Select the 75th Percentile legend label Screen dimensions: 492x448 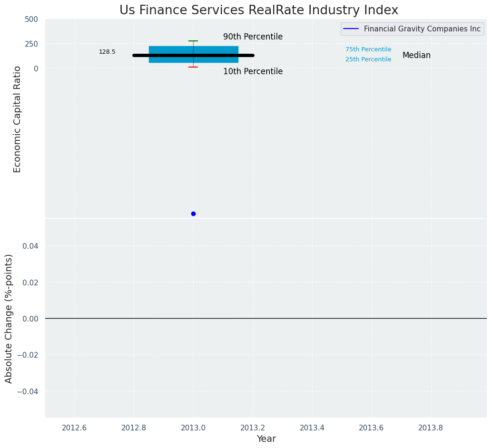click(368, 49)
